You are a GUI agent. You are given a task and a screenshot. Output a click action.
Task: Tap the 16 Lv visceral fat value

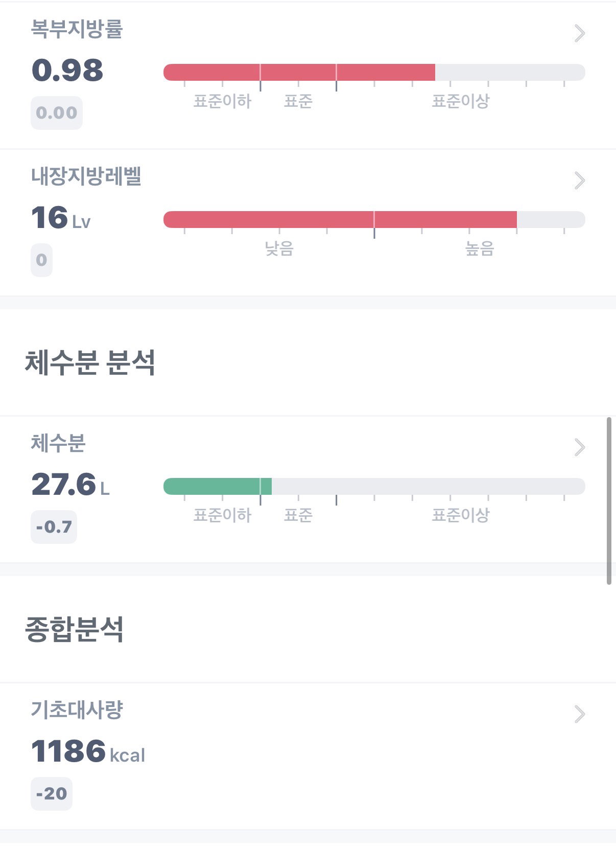point(61,218)
